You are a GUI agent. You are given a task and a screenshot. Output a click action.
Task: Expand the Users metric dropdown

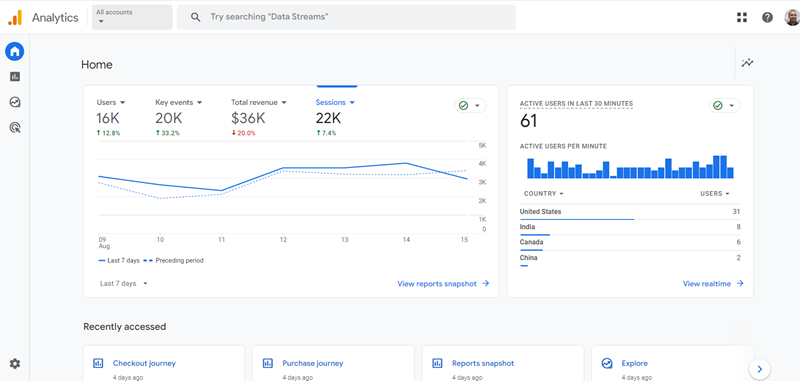(111, 103)
